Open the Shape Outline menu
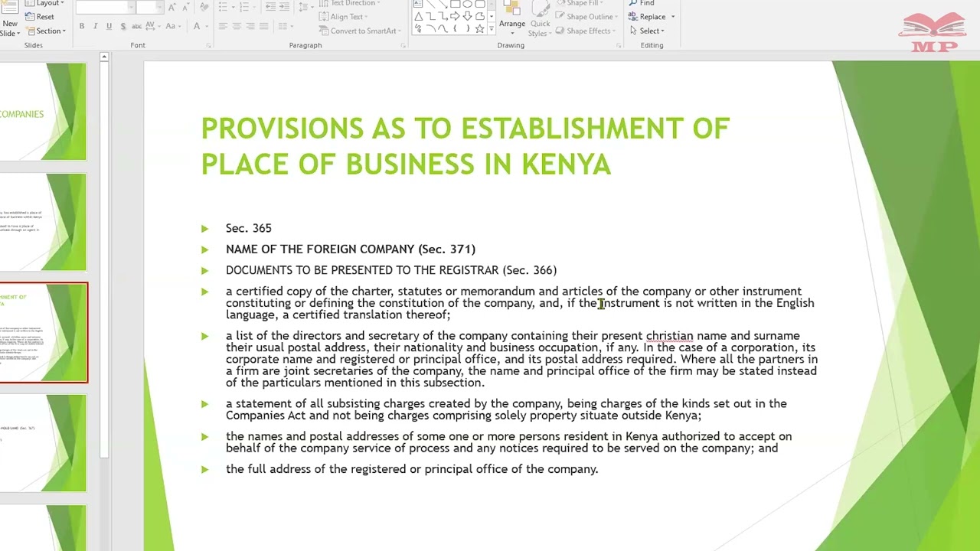 588,17
